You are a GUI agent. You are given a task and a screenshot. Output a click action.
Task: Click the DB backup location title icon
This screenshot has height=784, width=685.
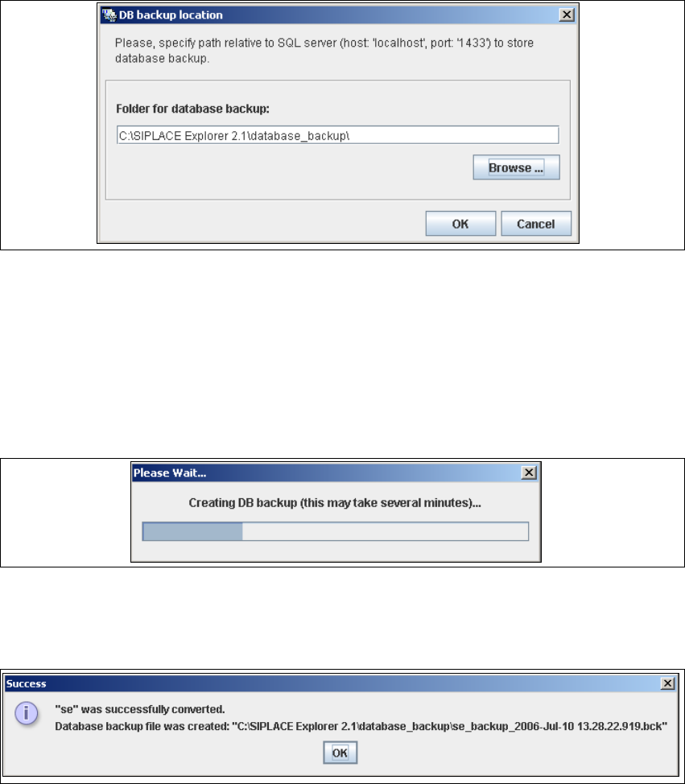(x=109, y=15)
